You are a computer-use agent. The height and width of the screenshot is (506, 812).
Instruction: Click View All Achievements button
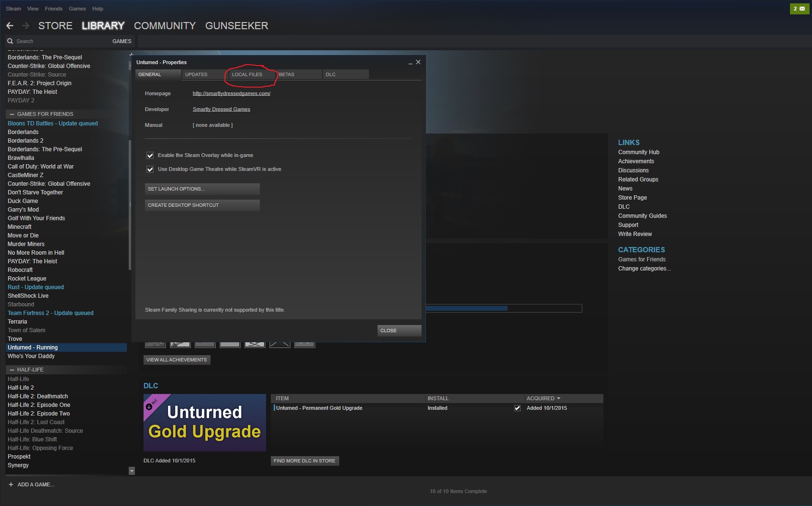pyautogui.click(x=177, y=360)
